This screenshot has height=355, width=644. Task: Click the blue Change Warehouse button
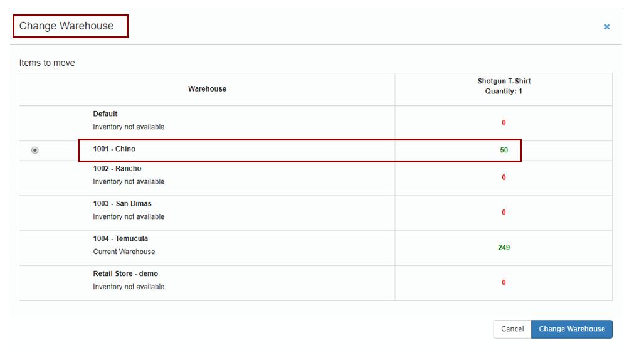pyautogui.click(x=572, y=329)
